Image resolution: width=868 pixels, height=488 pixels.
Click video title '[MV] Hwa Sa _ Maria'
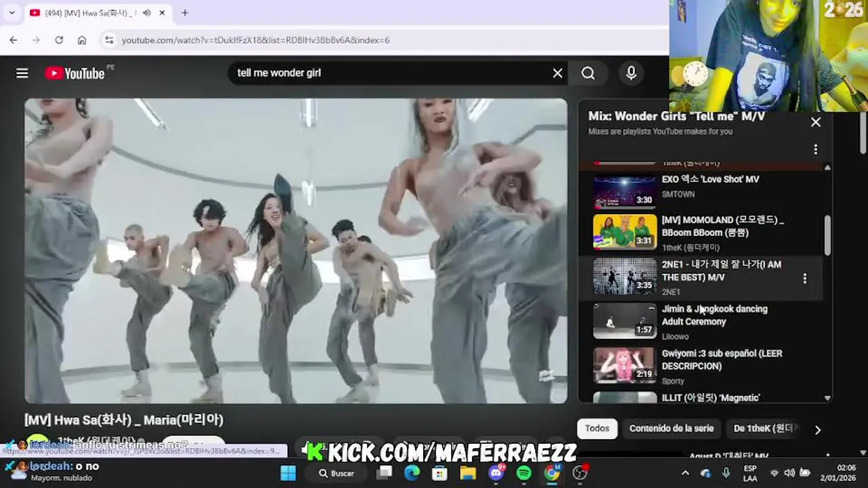point(124,420)
